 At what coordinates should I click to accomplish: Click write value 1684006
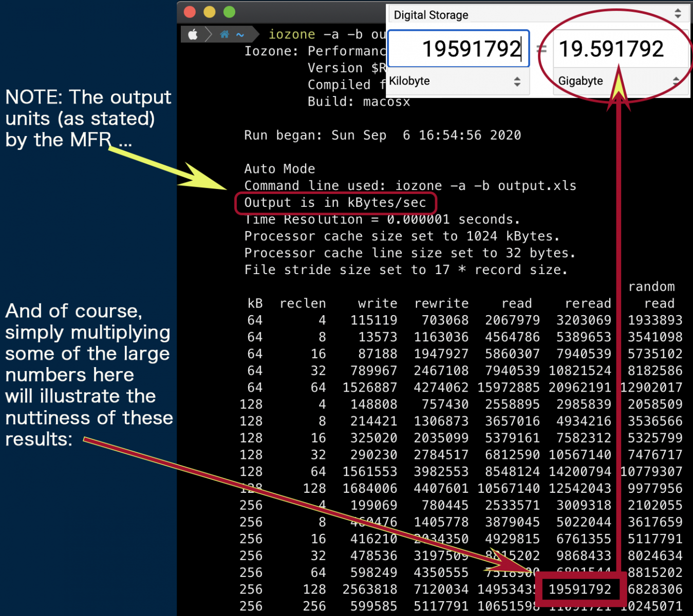[x=370, y=489]
